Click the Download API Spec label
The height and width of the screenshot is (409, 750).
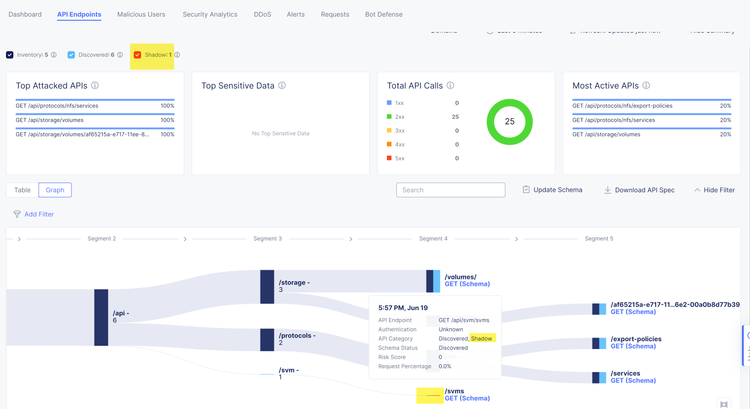click(644, 190)
